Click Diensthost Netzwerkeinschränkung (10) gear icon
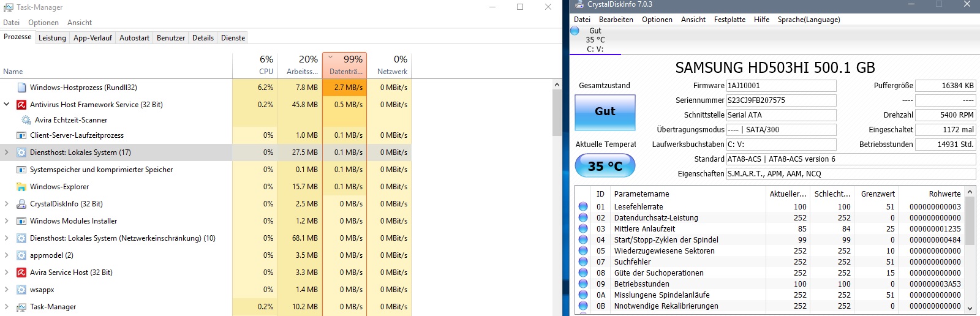980x316 pixels. point(21,238)
